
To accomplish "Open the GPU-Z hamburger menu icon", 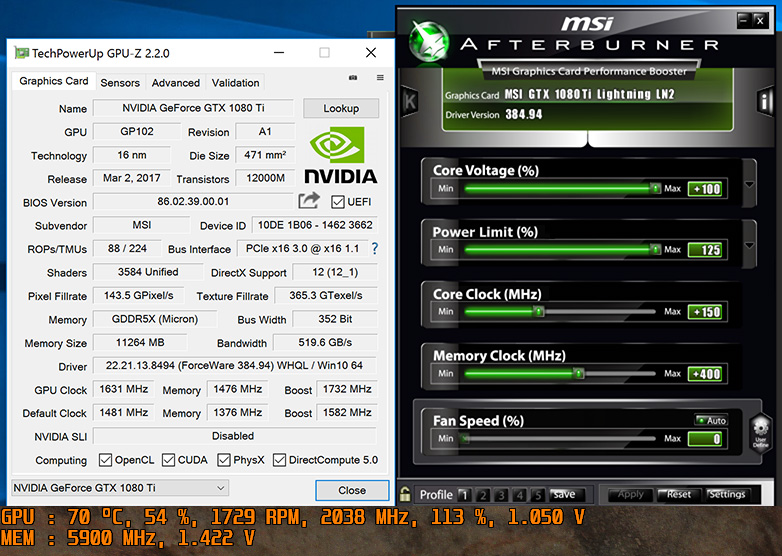I will [x=380, y=78].
